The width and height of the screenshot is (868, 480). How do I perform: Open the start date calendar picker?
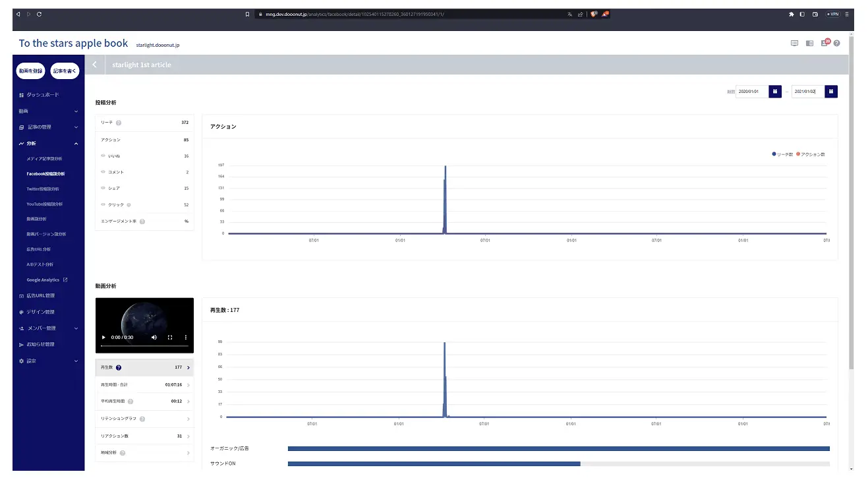click(776, 92)
